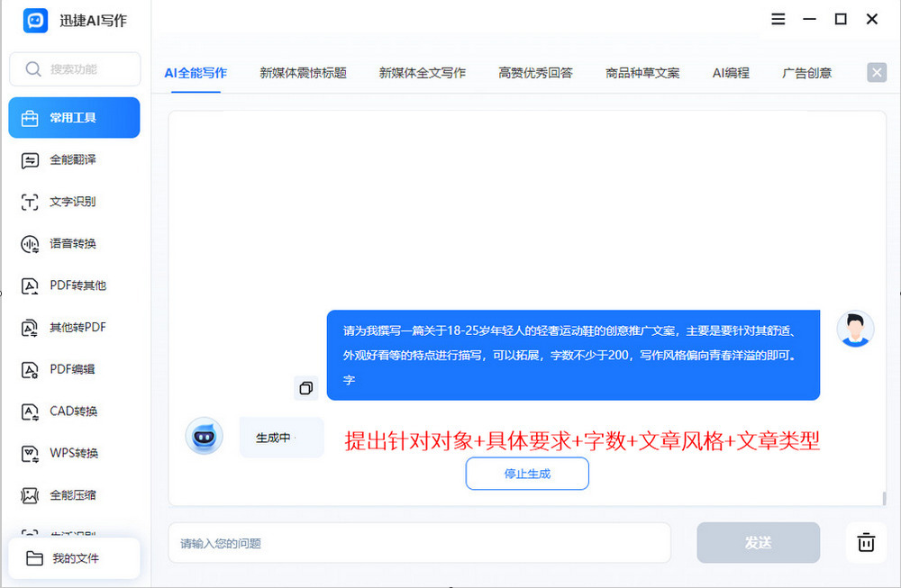901x588 pixels.
Task: Click the question input field at the bottom
Action: coord(417,542)
